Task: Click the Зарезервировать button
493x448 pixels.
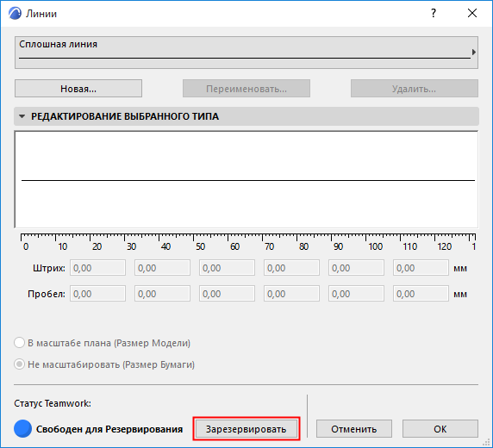Action: [246, 429]
